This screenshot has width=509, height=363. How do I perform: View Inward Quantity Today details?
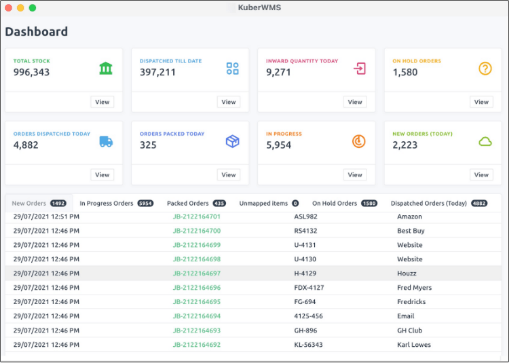click(355, 102)
